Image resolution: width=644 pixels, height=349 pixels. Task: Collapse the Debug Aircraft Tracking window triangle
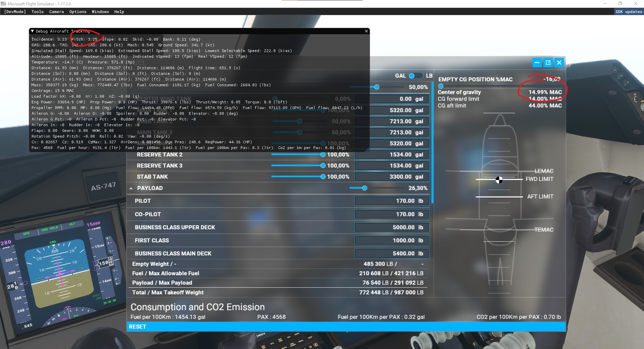click(x=33, y=31)
